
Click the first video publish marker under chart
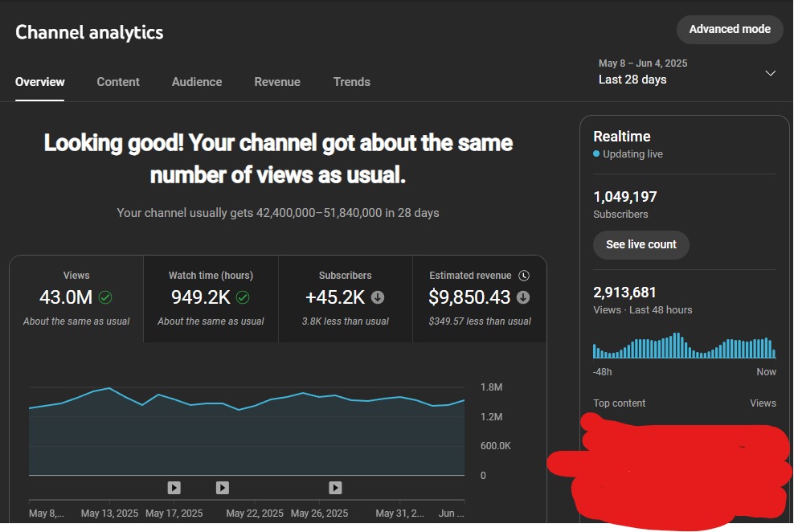174,488
